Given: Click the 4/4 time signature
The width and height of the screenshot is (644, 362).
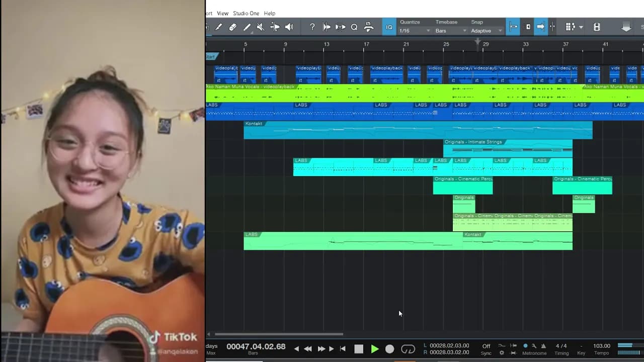Looking at the screenshot, I should coord(561,346).
